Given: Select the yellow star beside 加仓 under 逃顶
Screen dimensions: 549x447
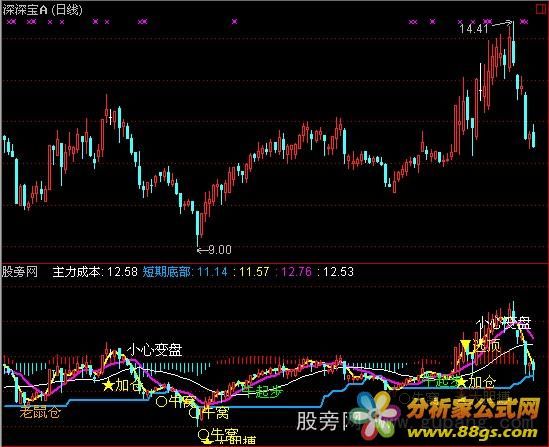Looking at the screenshot, I should tap(462, 382).
